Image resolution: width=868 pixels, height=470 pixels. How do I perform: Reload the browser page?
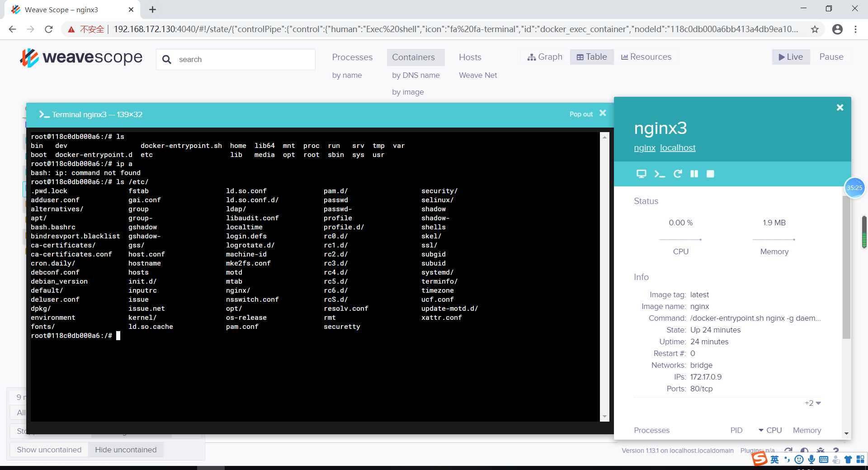coord(49,29)
